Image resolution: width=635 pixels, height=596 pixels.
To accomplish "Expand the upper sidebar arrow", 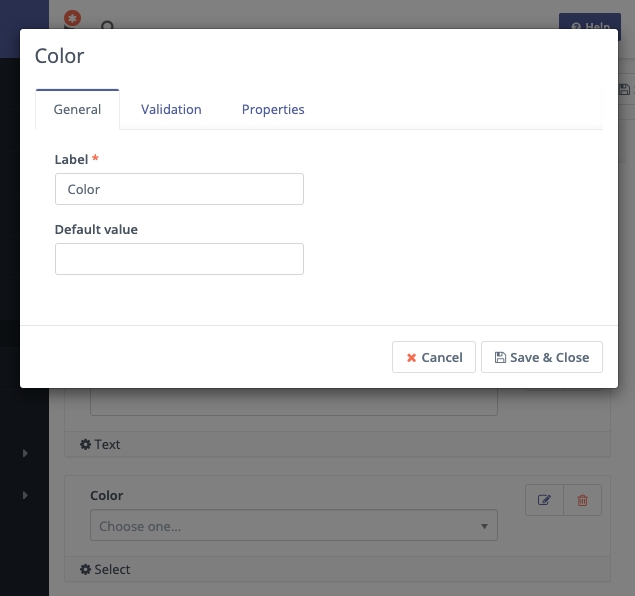I will tap(25, 454).
